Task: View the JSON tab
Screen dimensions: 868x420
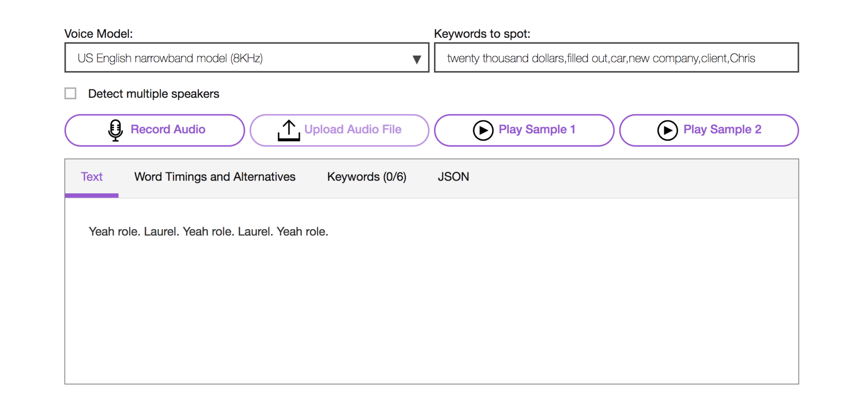Action: [453, 177]
